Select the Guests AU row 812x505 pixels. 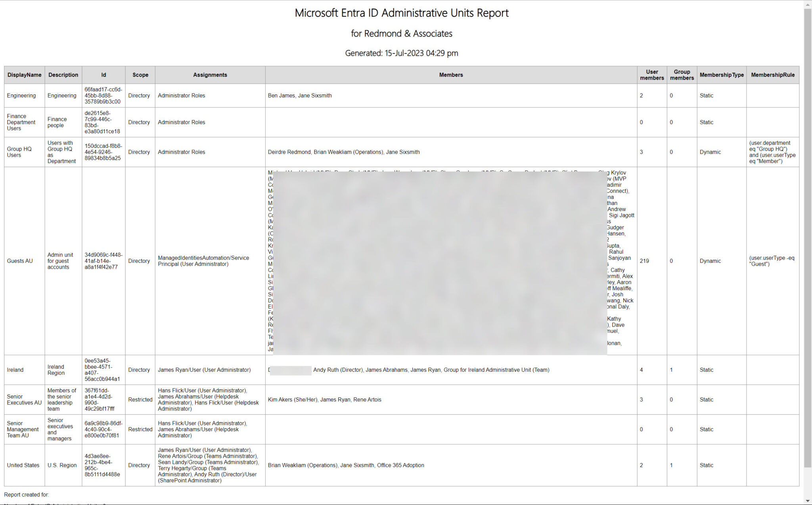(20, 261)
